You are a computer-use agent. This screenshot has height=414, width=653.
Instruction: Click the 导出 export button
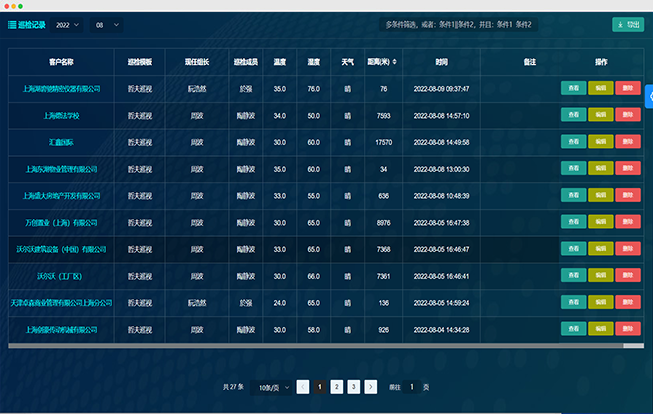[x=628, y=24]
